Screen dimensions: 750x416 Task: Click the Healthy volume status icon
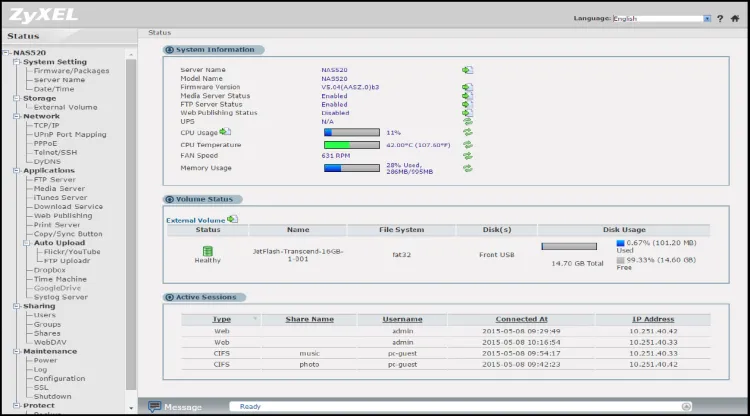pyautogui.click(x=208, y=251)
